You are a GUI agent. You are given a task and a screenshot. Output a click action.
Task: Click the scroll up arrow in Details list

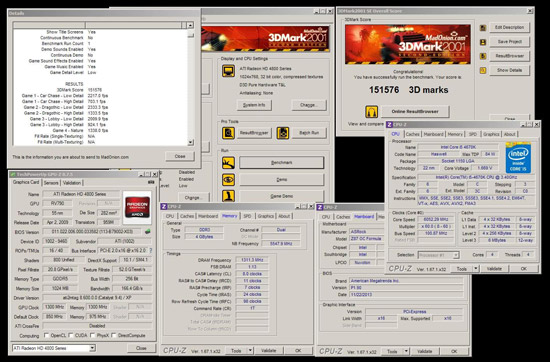pyautogui.click(x=190, y=25)
